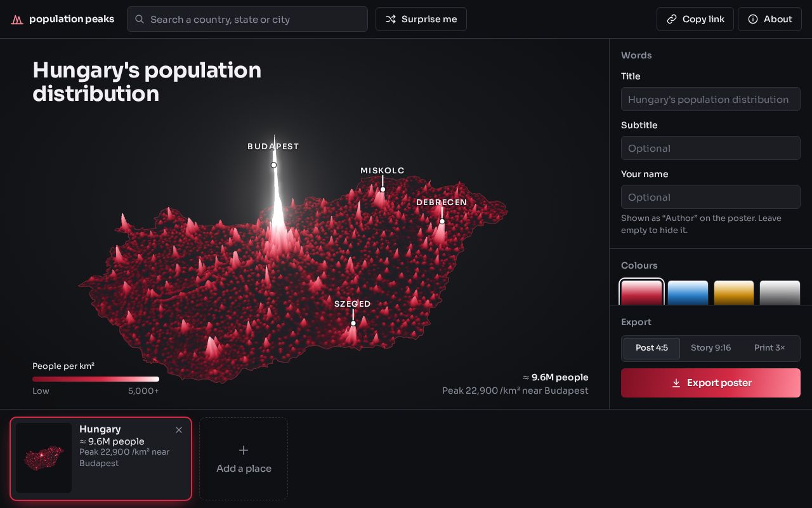Image resolution: width=812 pixels, height=508 pixels.
Task: Click the Words section heading
Action: (636, 55)
